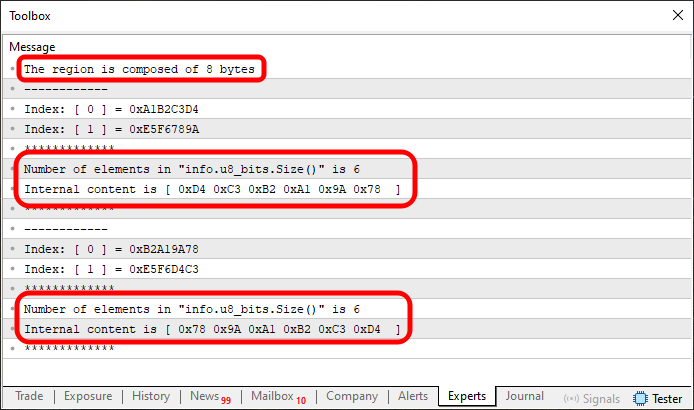Click the Signals broadcast icon
The image size is (694, 410).
[x=571, y=398]
